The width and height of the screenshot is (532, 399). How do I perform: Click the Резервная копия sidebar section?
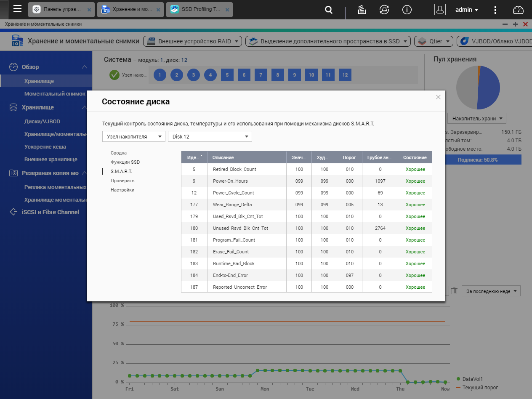[x=50, y=173]
